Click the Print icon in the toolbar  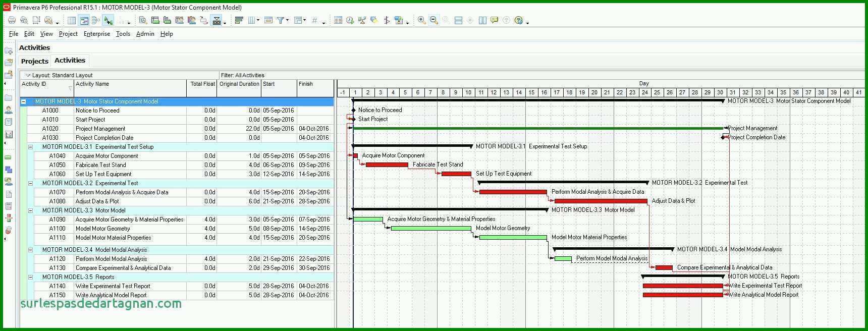(12, 20)
